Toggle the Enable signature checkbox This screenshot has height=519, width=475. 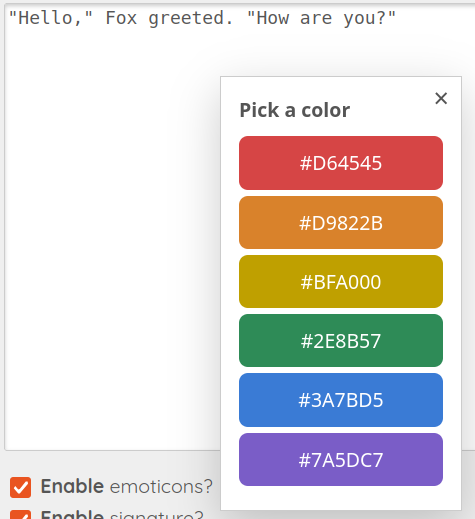tap(20, 514)
